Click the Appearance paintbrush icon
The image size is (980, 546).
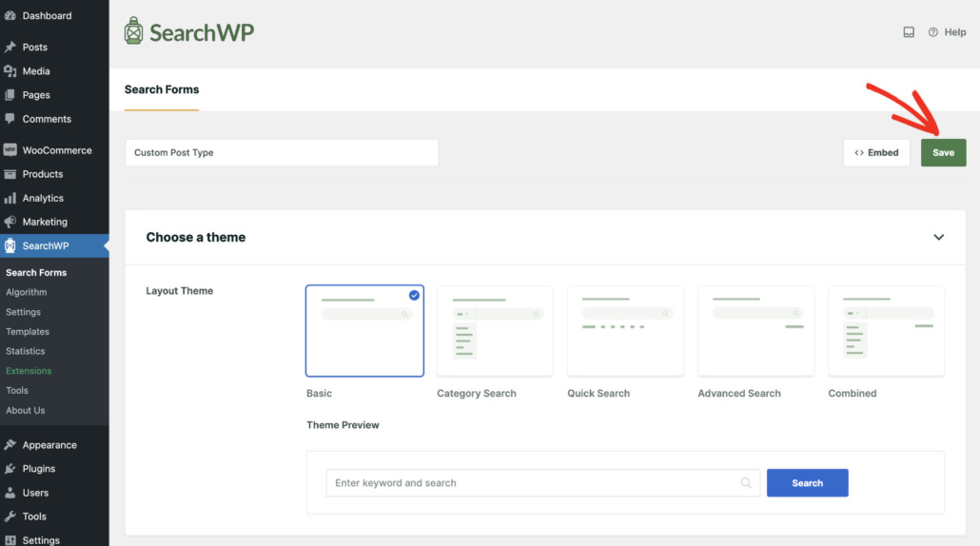(10, 445)
